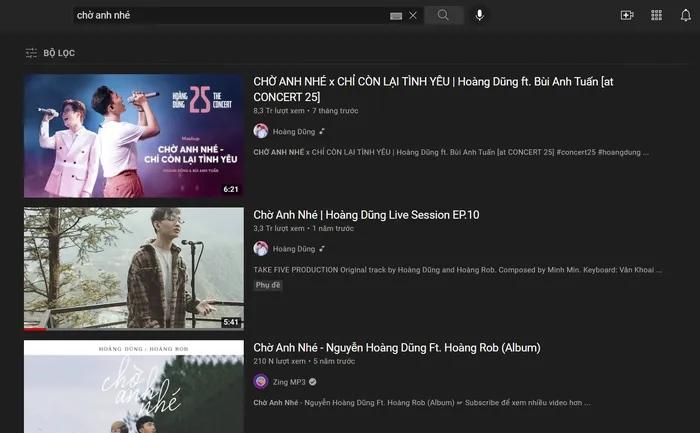Click the 210 N lượt xem text
Screen dimensions: 700x433
point(279,361)
